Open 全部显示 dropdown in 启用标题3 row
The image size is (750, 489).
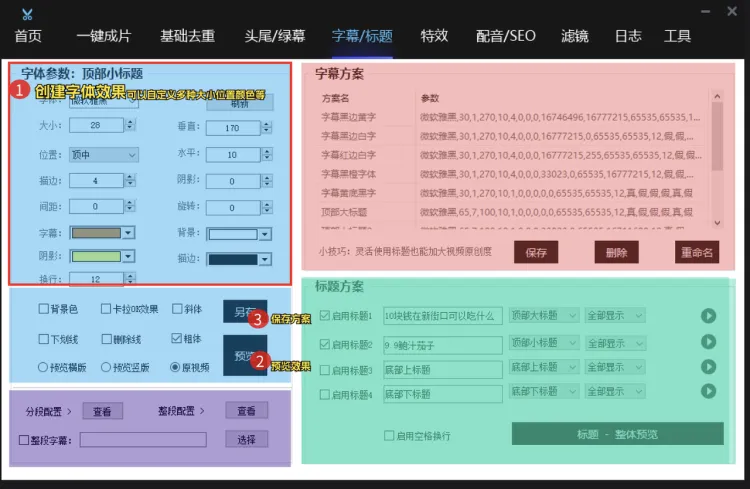[x=615, y=367]
